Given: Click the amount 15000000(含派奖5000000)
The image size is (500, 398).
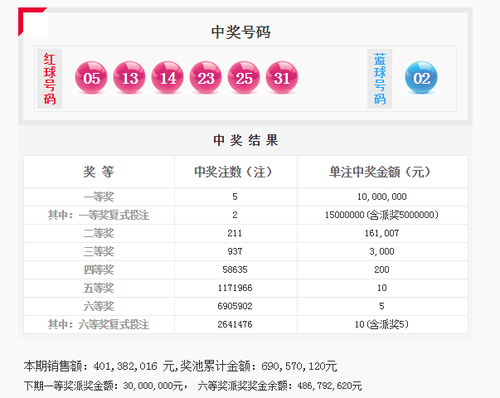Looking at the screenshot, I should point(382,215).
